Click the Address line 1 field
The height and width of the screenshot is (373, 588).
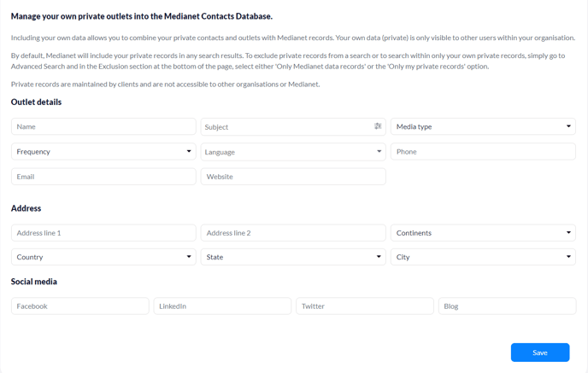pos(103,233)
